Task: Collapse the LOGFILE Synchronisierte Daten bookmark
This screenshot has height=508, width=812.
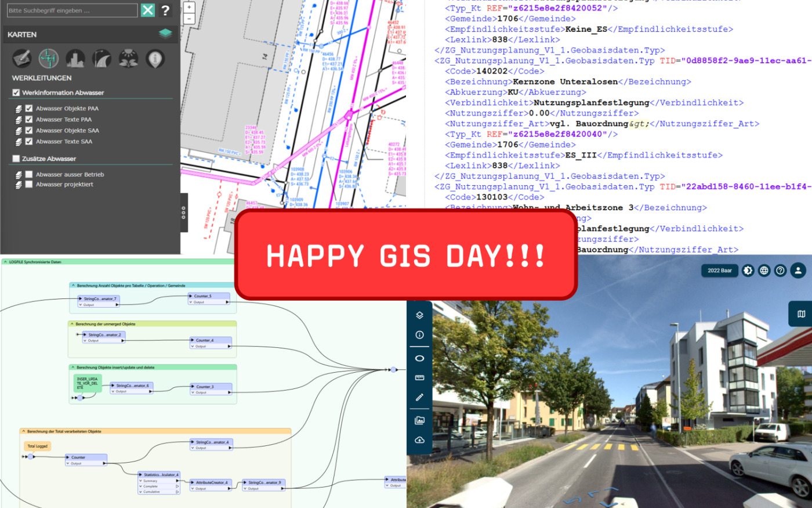Action: click(x=6, y=262)
